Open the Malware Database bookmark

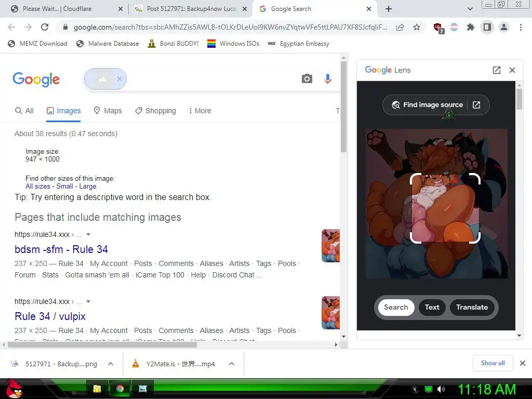108,44
